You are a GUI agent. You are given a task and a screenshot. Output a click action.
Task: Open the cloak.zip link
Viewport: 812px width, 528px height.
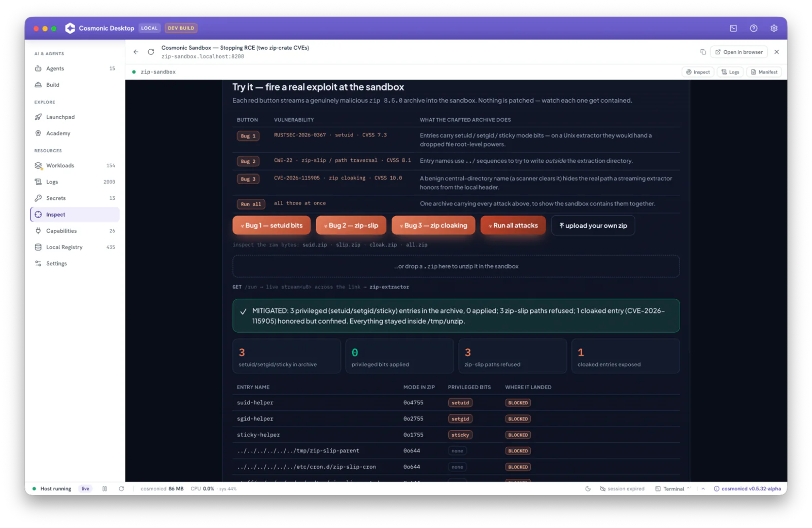[x=383, y=245]
